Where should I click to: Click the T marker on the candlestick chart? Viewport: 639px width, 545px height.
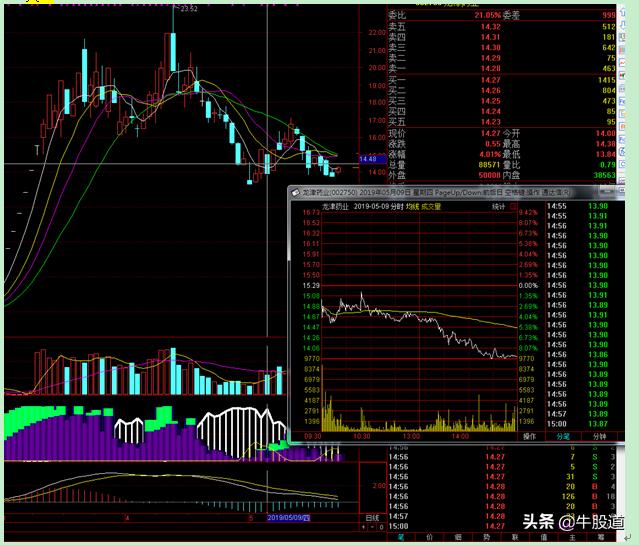(x=37, y=149)
